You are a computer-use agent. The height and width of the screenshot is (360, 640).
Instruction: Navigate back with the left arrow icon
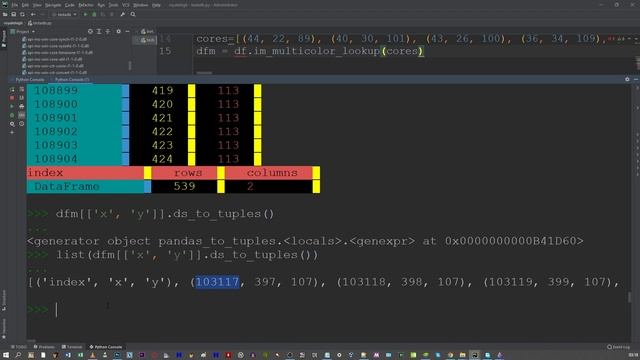pos(33,14)
